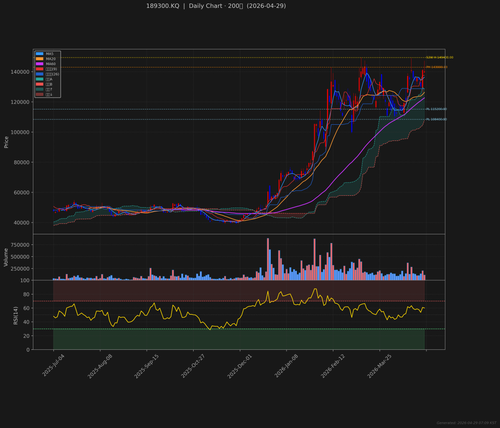Viewport: 500px width, 428px height.
Task: Click the Volume y-axis title
Action: coord(6,257)
